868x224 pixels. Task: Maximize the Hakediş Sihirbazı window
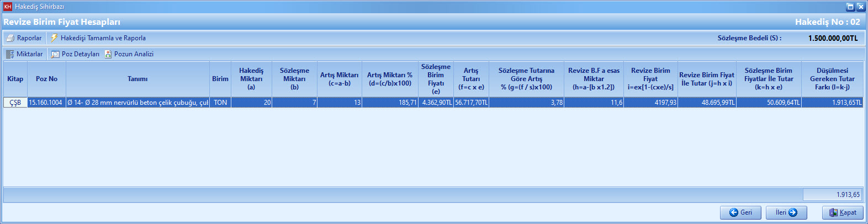(x=850, y=7)
